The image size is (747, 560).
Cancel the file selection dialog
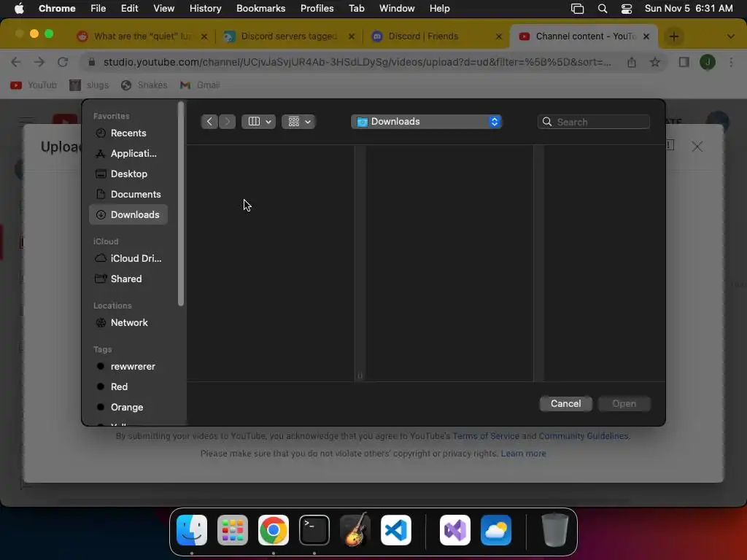[x=565, y=403]
